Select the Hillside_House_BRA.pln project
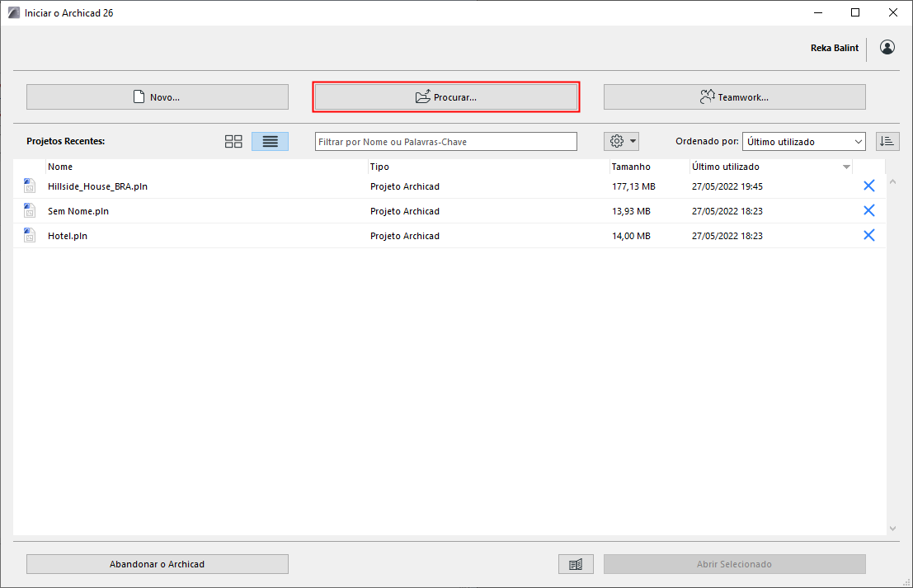Image resolution: width=913 pixels, height=588 pixels. [449, 186]
